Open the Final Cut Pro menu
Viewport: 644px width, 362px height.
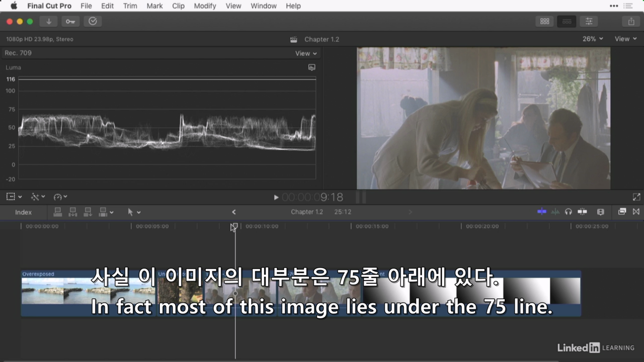pyautogui.click(x=49, y=6)
